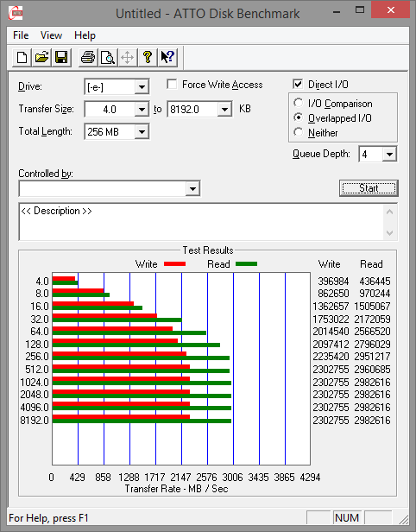Click the ATTO application icon in title bar
This screenshot has width=416, height=532.
[16, 14]
